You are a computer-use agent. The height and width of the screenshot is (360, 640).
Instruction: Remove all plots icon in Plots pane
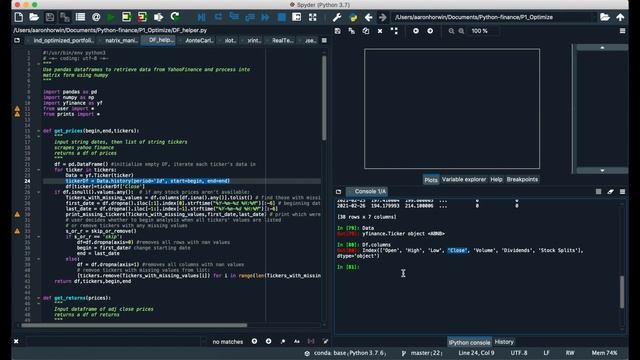pyautogui.click(x=394, y=31)
